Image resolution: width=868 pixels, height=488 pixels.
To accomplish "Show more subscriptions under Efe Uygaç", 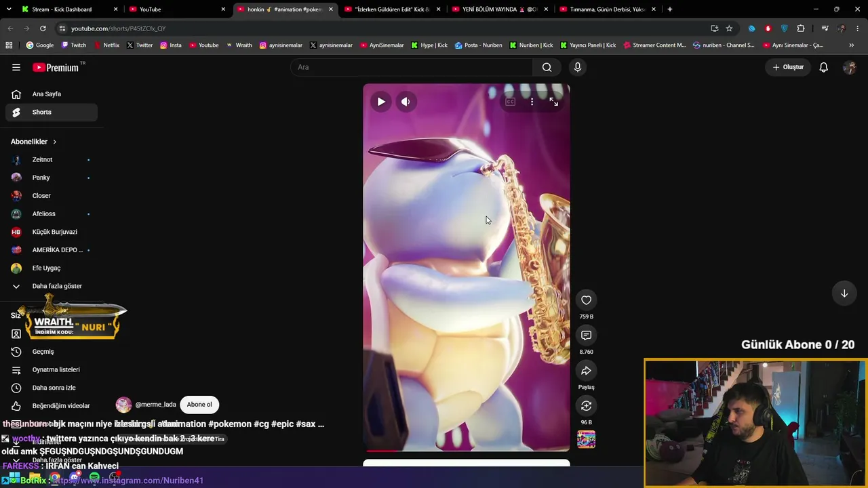I will pos(52,286).
